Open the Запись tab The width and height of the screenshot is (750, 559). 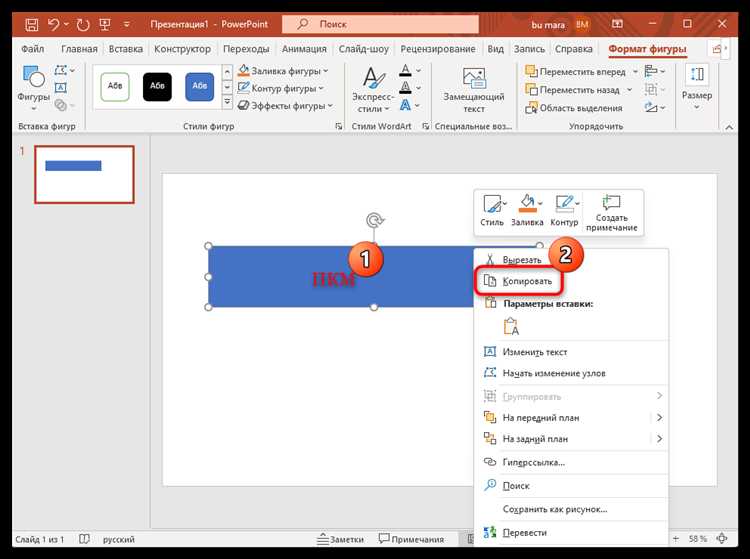pos(529,49)
